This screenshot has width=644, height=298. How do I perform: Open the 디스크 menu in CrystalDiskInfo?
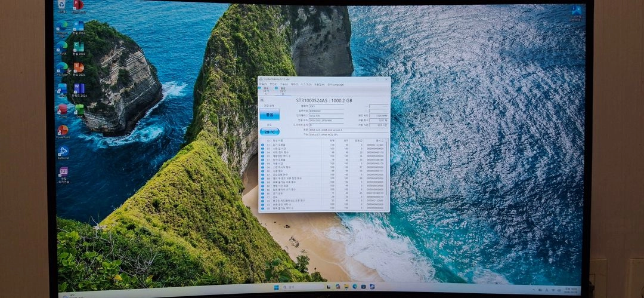click(x=306, y=84)
